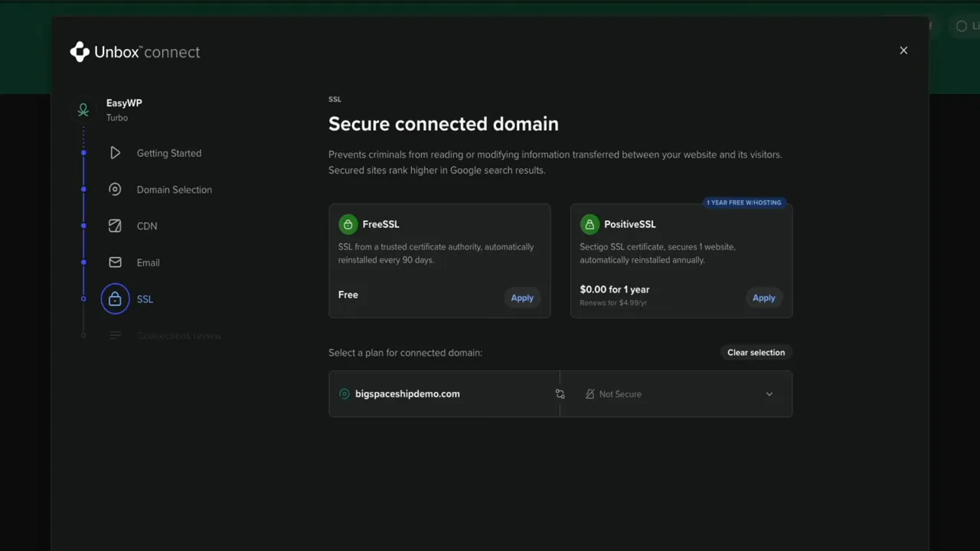The image size is (980, 551).
Task: Click the Getting Started play icon
Action: click(115, 153)
